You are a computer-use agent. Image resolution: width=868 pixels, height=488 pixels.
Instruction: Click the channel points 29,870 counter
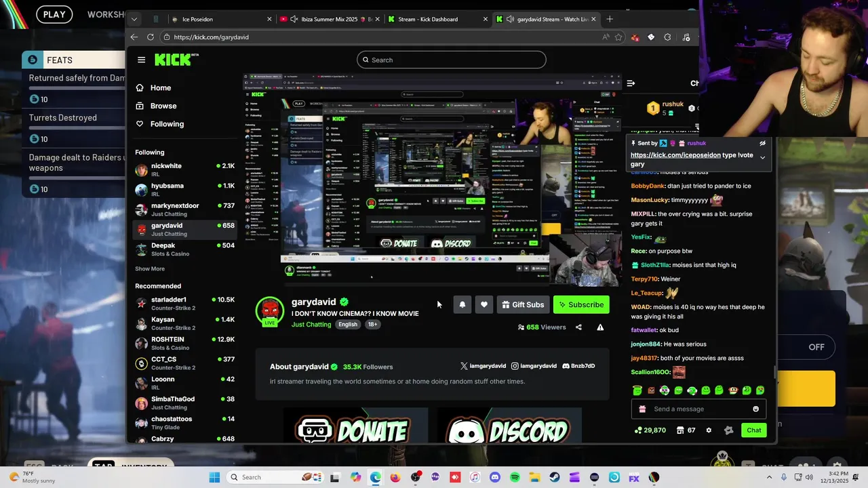pyautogui.click(x=650, y=430)
